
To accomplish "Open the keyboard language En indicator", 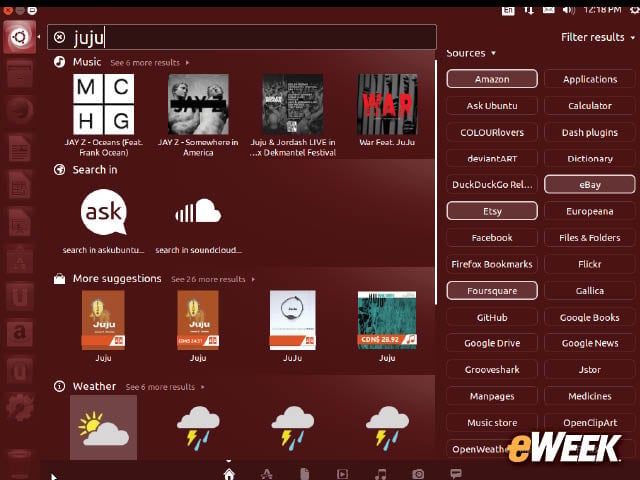I will [508, 10].
